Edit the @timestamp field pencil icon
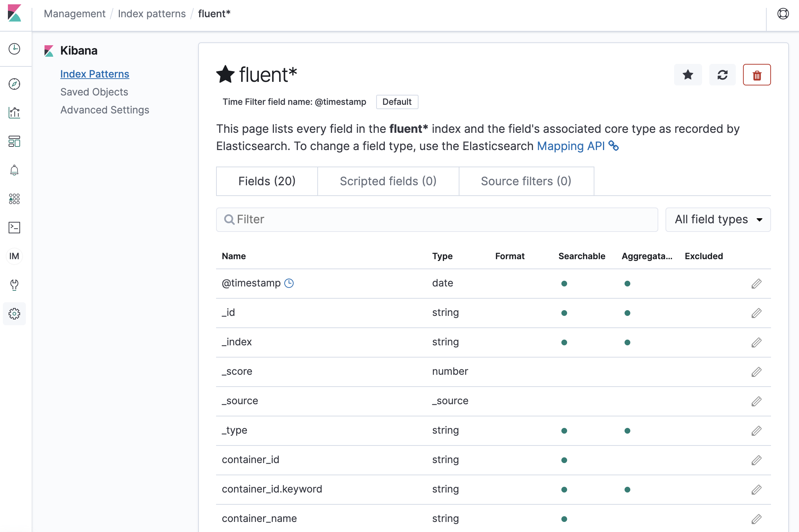 coord(756,284)
